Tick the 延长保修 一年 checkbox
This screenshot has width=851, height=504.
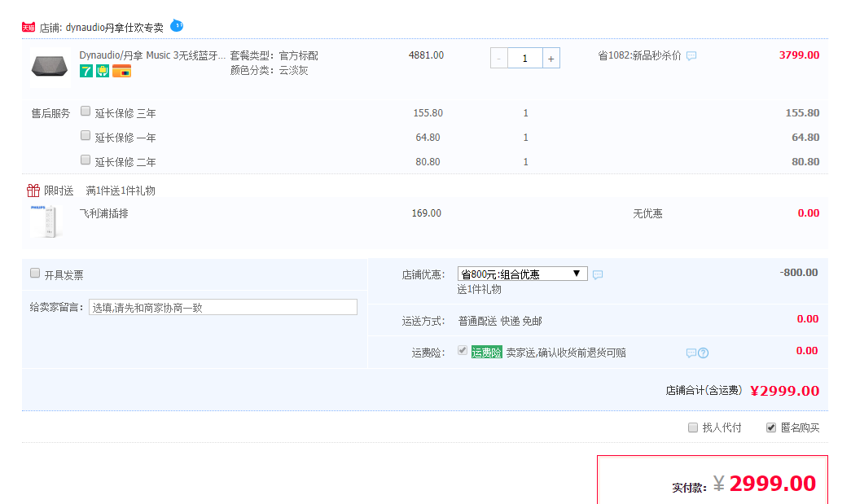tap(86, 136)
